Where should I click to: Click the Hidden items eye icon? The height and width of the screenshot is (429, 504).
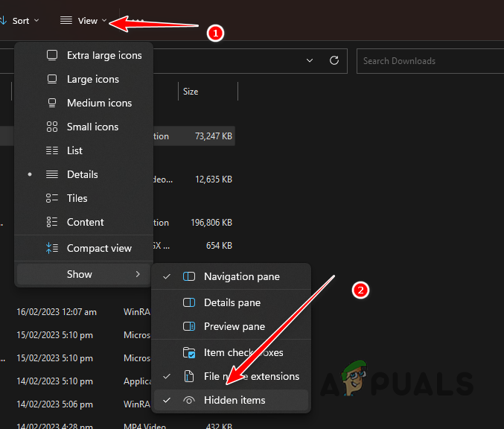coord(189,401)
